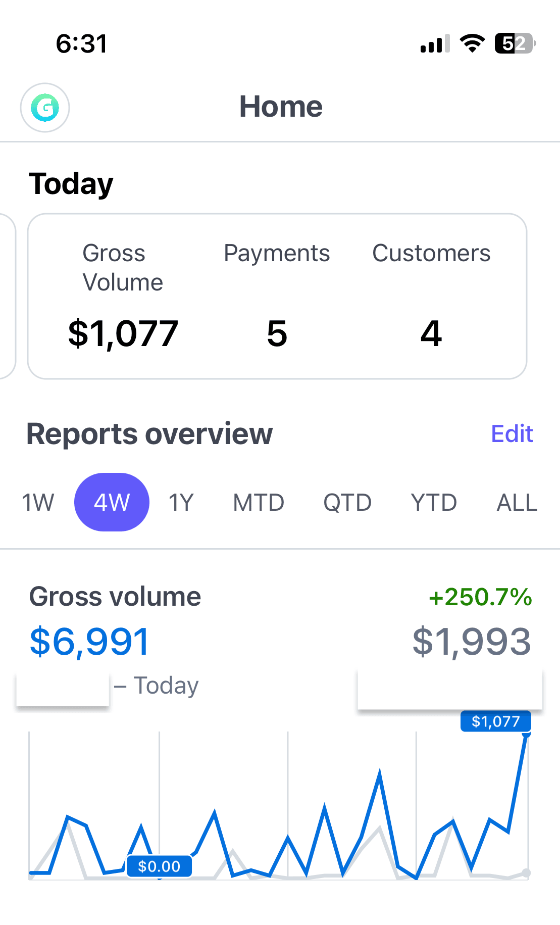Tap the green G account avatar icon
560x925 pixels.
tap(45, 108)
